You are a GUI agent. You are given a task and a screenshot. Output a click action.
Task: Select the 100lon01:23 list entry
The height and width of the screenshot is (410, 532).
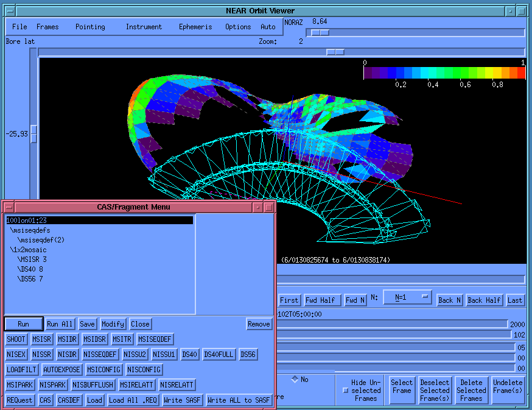(x=100, y=221)
